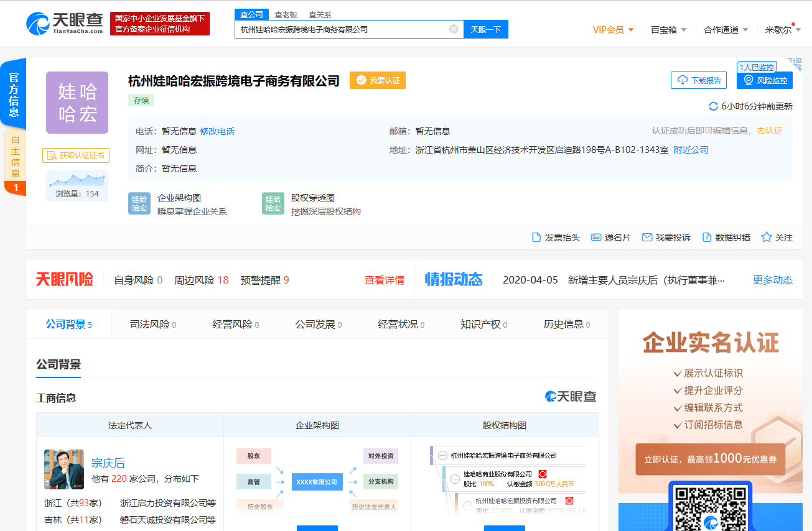Image resolution: width=812 pixels, height=531 pixels.
Task: Click the 立即认证 coupon banner
Action: [711, 459]
